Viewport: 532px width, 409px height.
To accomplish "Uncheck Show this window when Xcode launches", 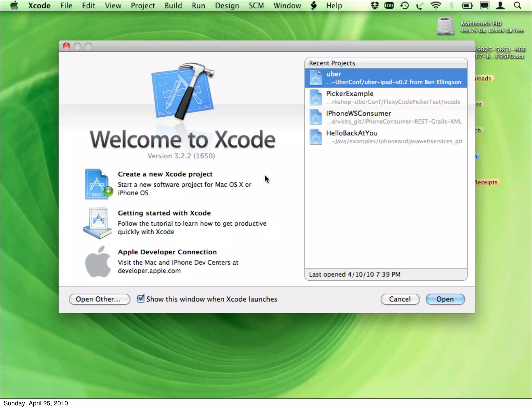I will tap(141, 299).
